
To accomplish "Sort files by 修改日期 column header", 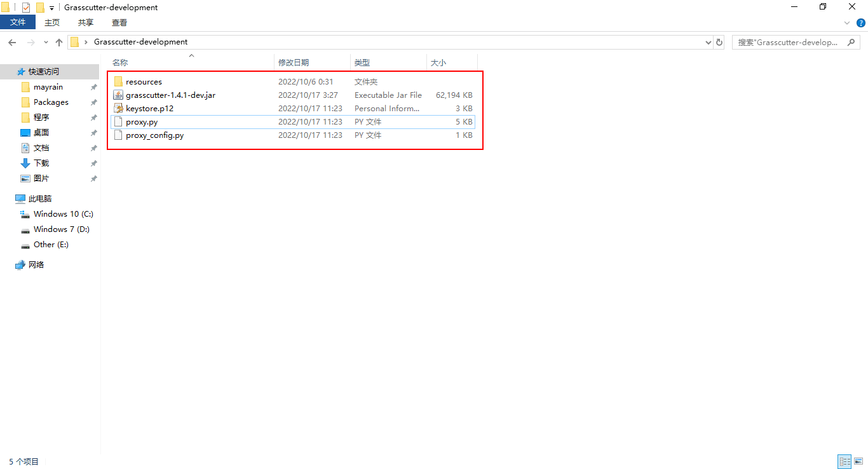I will 294,62.
